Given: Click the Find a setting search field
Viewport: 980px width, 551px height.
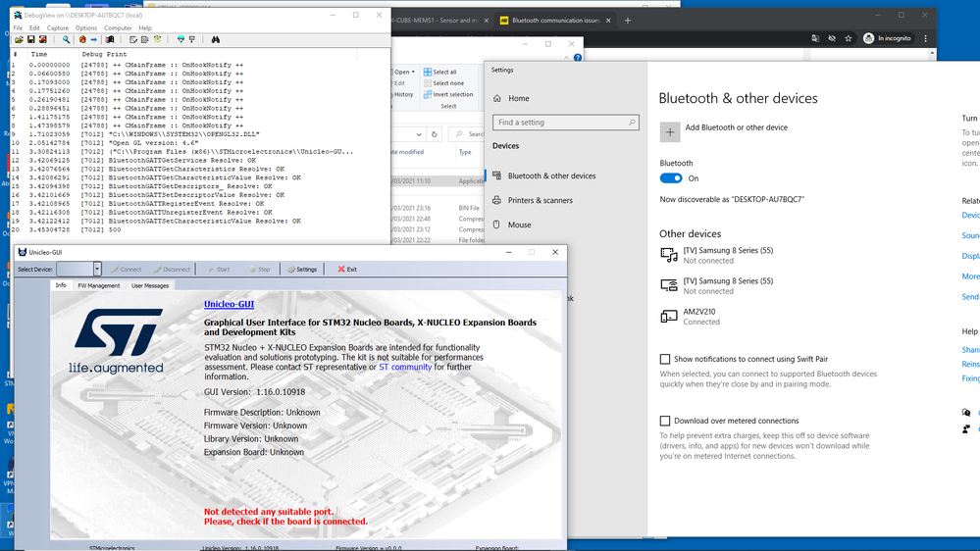Looking at the screenshot, I should click(566, 123).
